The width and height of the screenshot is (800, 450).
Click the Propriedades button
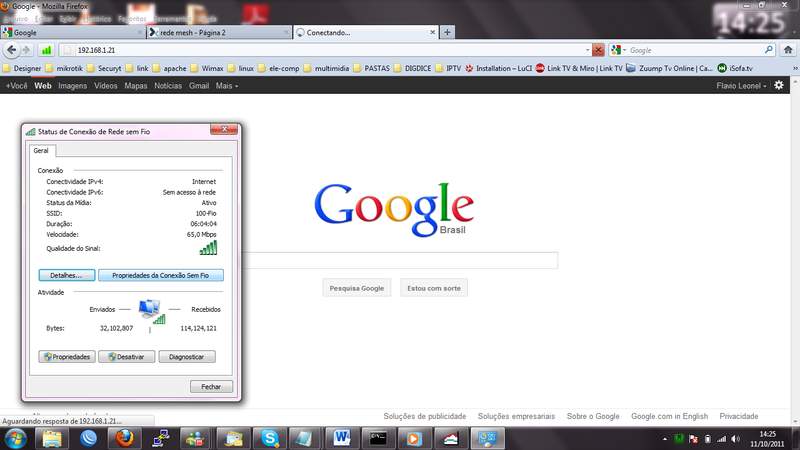point(67,357)
